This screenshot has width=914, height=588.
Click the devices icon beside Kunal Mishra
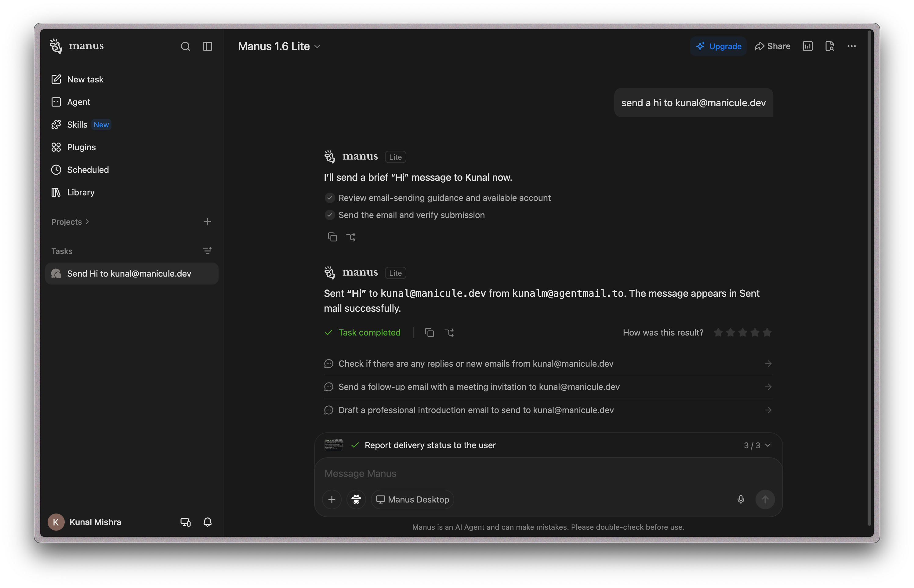186,522
